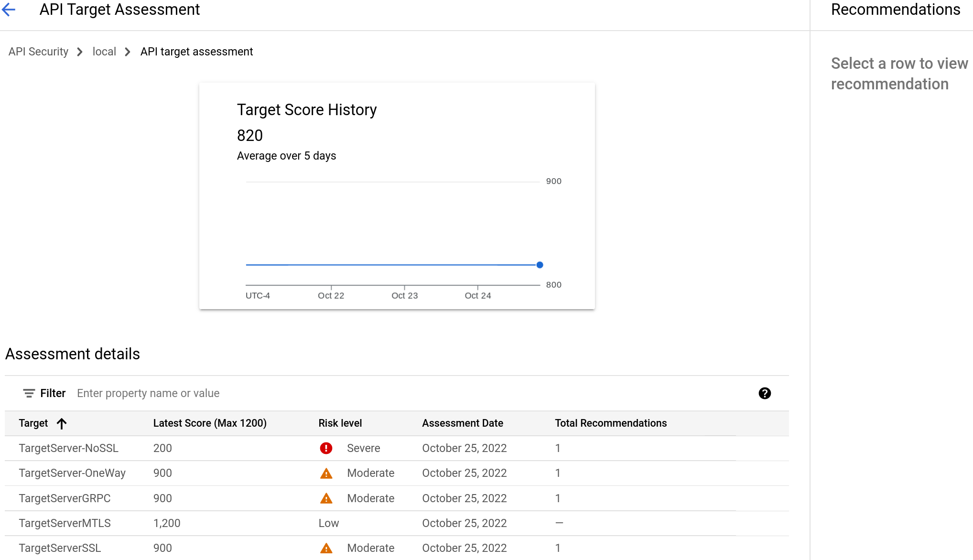Sort table by Latest Score column header
Viewport: 973px width, 560px height.
point(209,423)
